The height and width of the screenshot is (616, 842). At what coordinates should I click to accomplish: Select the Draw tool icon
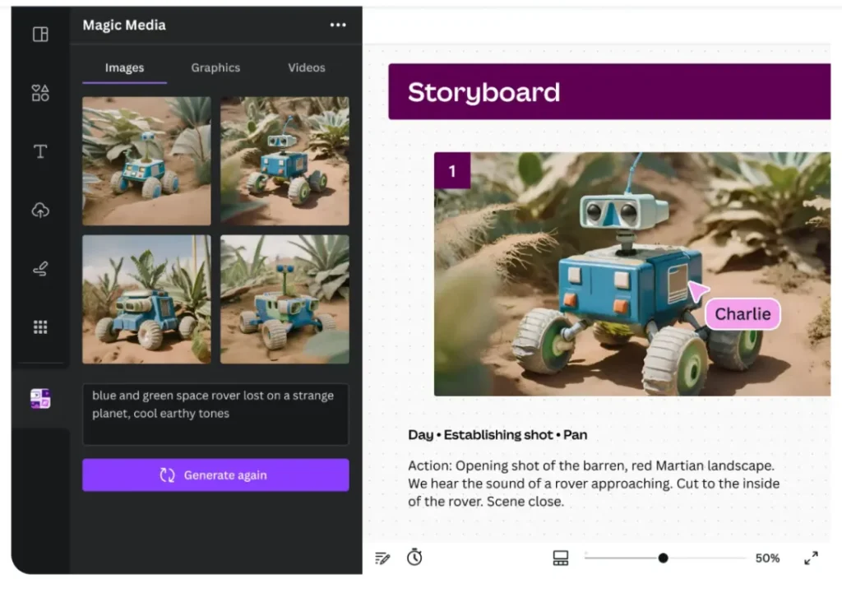[x=40, y=269]
